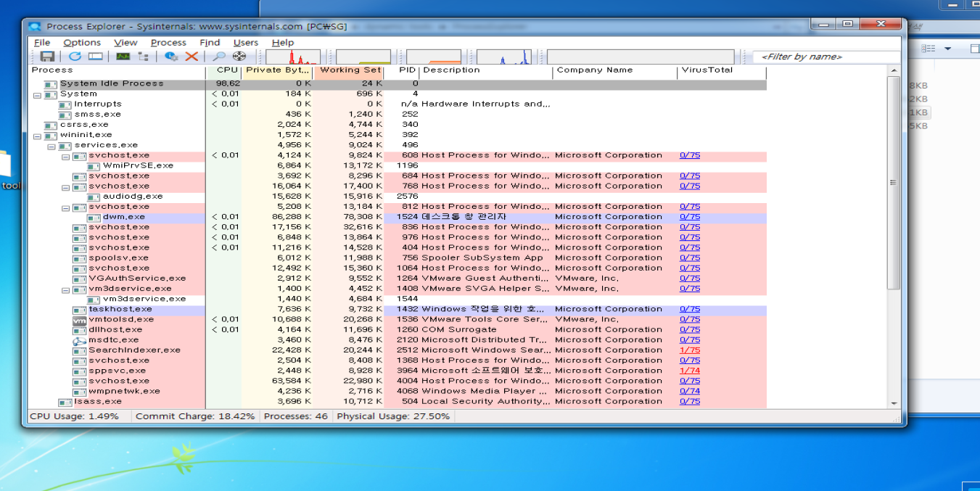This screenshot has width=980, height=491.
Task: Click the magnifier Find Handle or DLL icon
Action: [219, 57]
